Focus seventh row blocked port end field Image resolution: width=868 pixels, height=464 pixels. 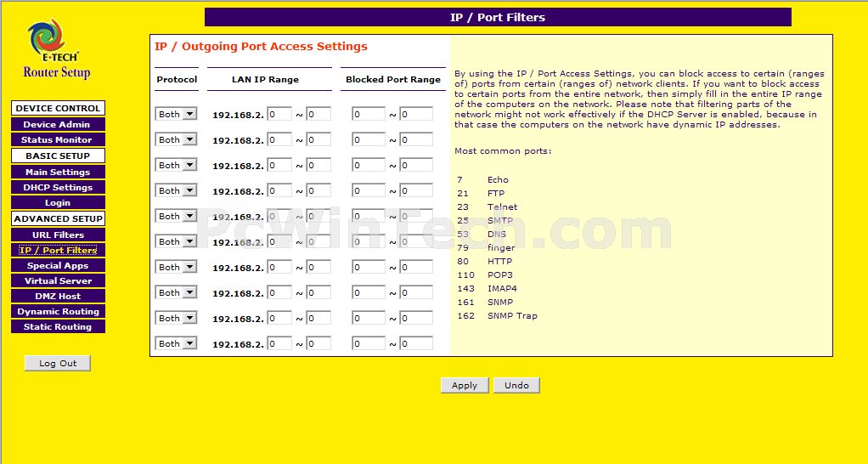tap(416, 267)
